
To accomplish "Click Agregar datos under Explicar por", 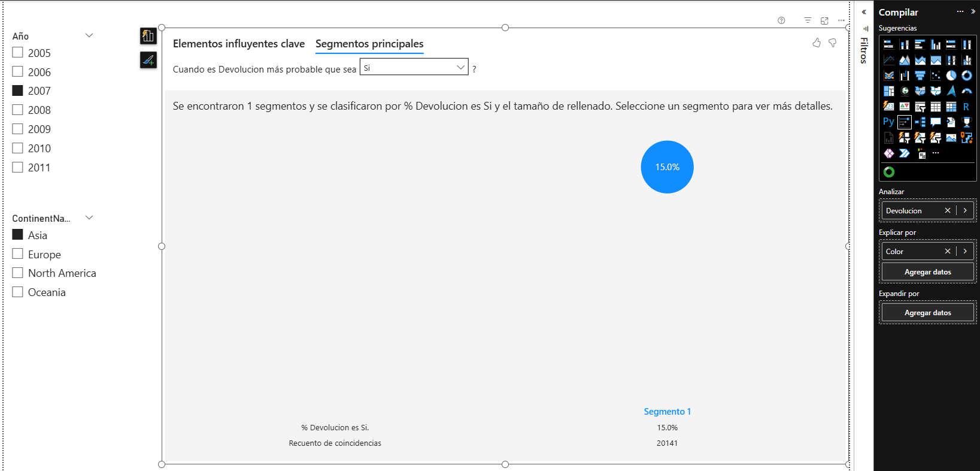I will (927, 272).
